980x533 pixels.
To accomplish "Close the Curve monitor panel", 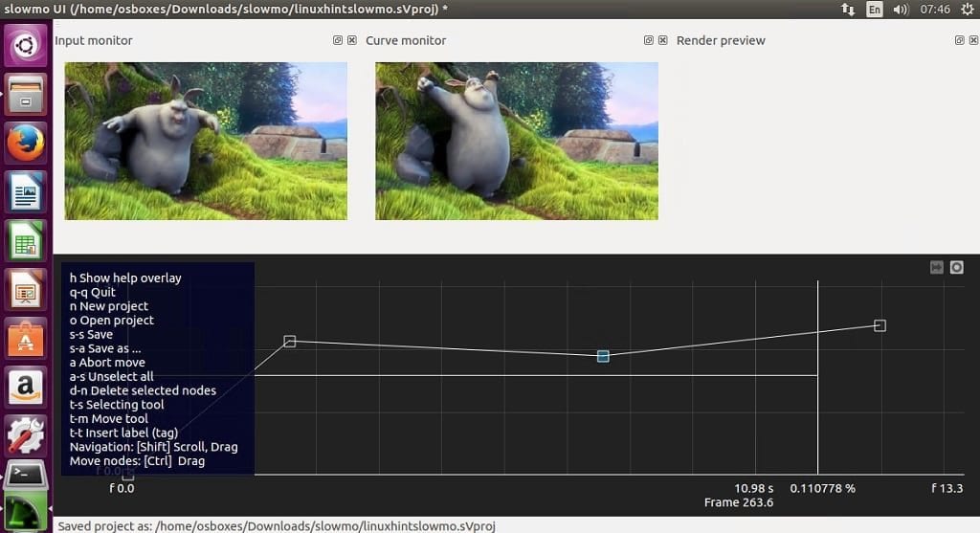I will (662, 40).
